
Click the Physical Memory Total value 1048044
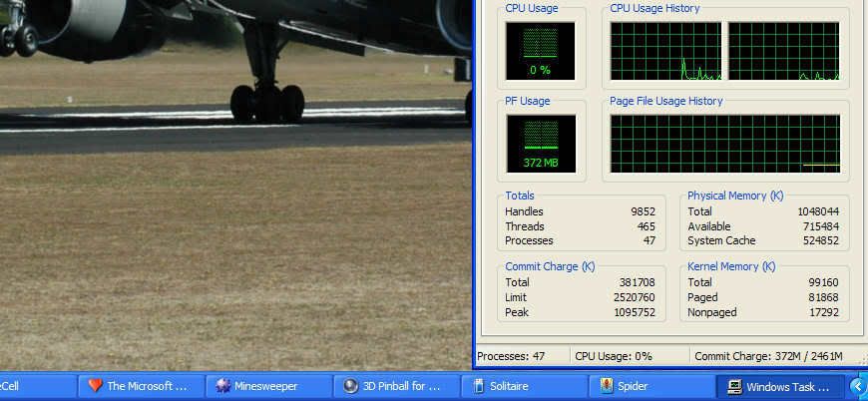[x=817, y=211]
